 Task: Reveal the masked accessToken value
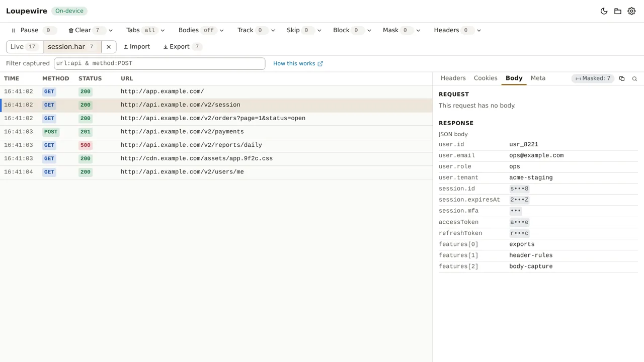(519, 222)
